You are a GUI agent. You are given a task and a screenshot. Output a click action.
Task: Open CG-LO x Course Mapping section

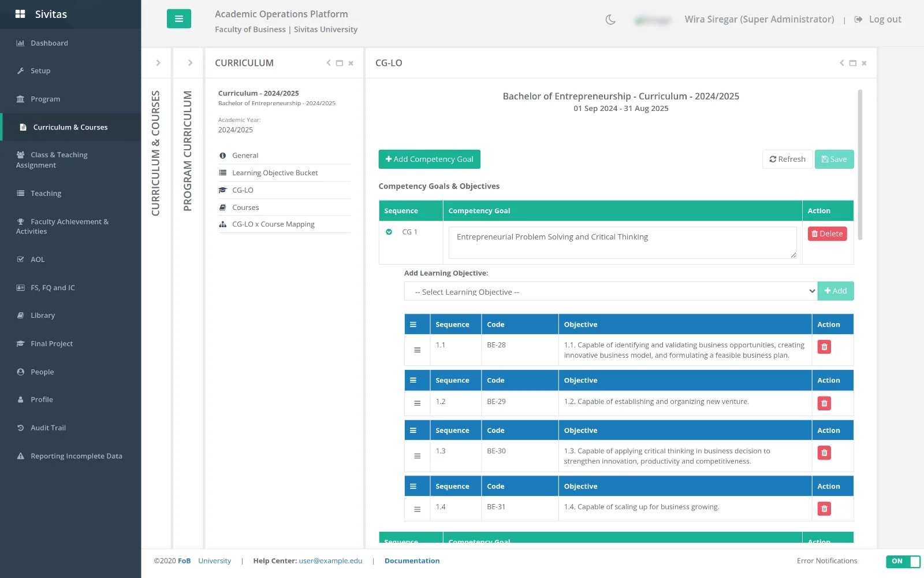tap(284, 224)
